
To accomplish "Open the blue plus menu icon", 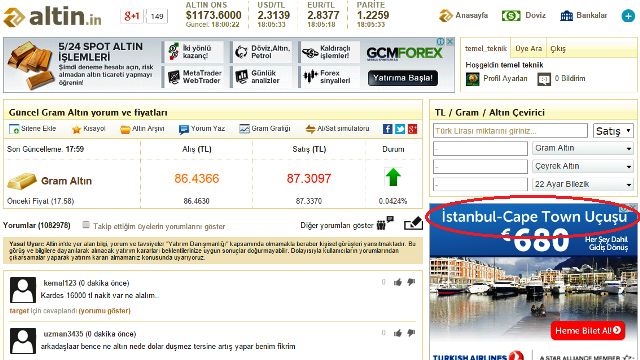I will click(x=628, y=16).
